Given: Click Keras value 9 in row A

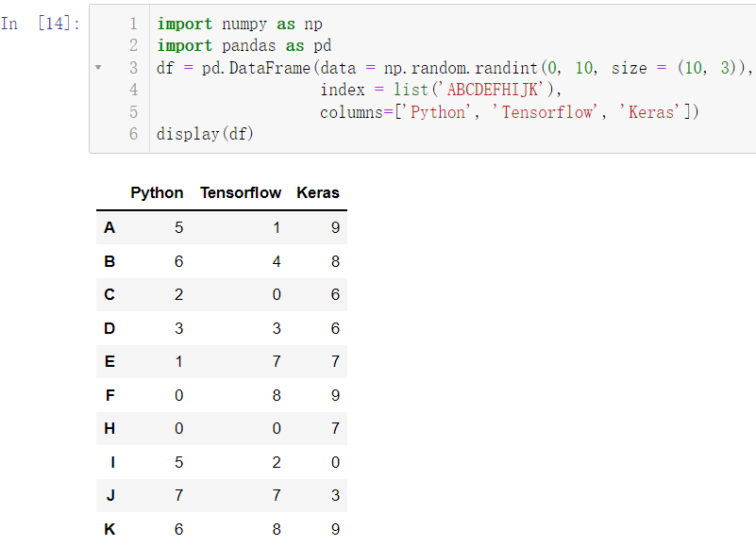Looking at the screenshot, I should click(x=336, y=227).
